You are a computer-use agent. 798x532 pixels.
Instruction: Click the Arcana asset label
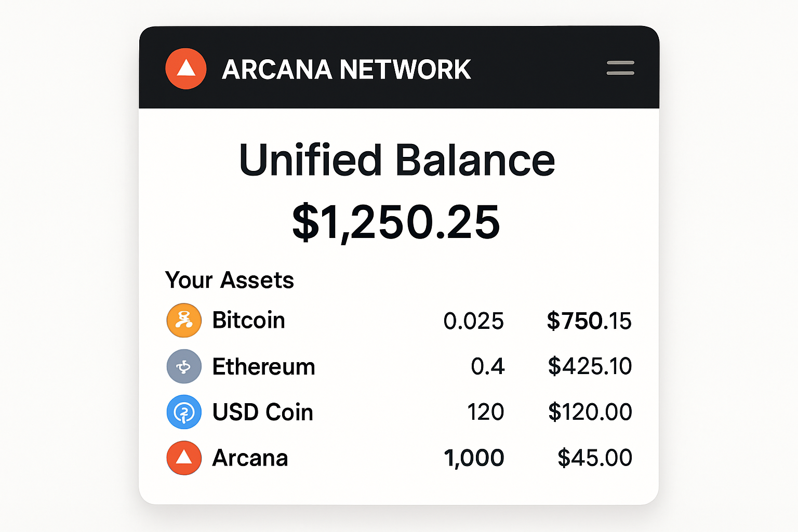click(250, 458)
